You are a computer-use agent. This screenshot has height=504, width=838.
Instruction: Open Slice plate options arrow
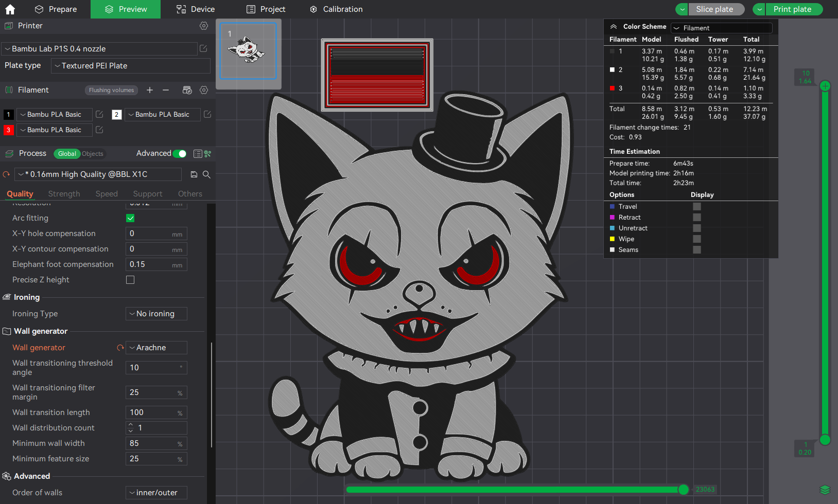(x=682, y=9)
